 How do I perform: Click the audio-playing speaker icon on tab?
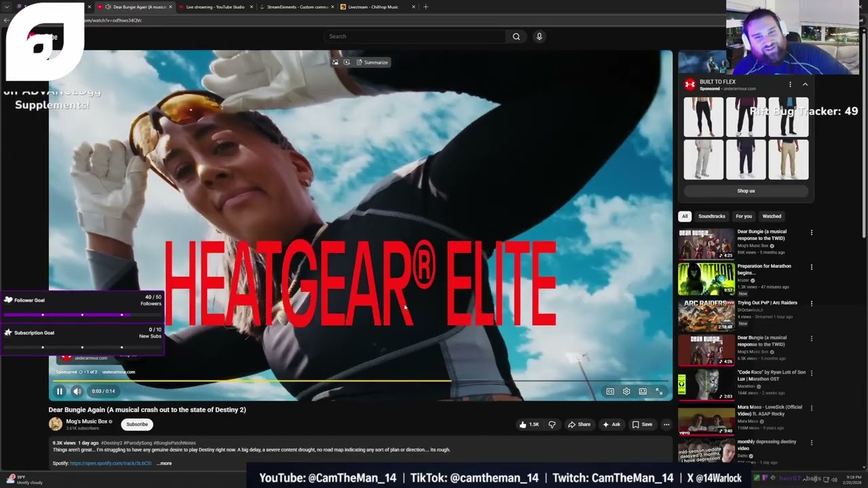[108, 7]
